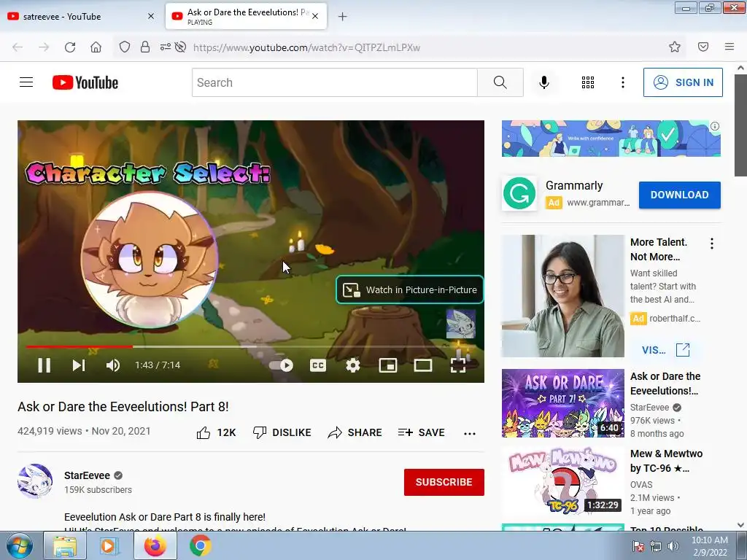This screenshot has height=560, width=747.
Task: Mute the video volume speaker icon
Action: coord(113,365)
